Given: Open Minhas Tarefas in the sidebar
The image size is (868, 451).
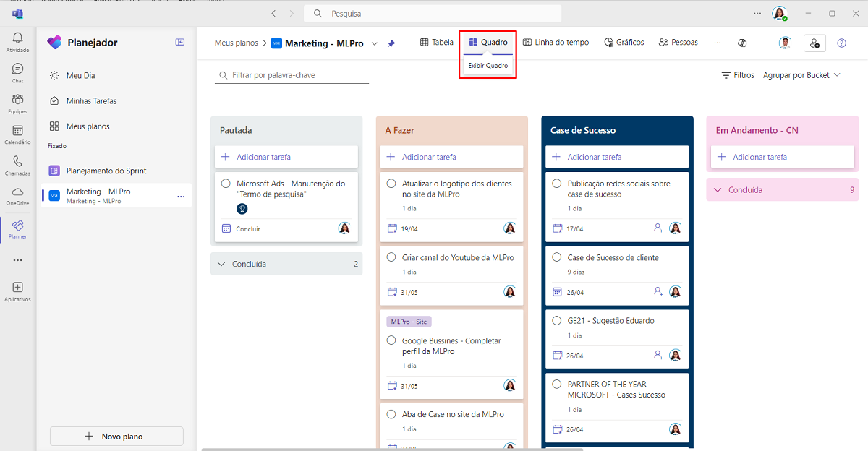Looking at the screenshot, I should [116, 101].
